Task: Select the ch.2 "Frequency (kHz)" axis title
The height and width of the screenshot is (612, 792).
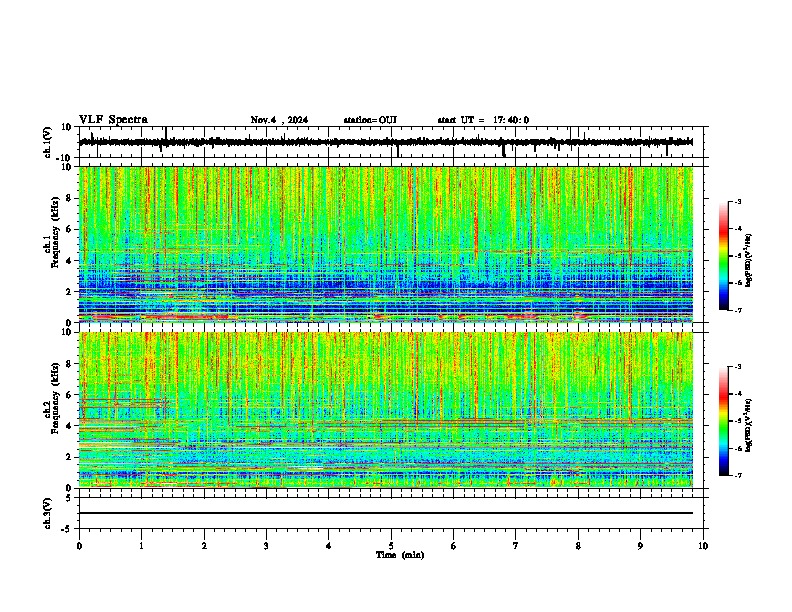Action: click(x=55, y=398)
